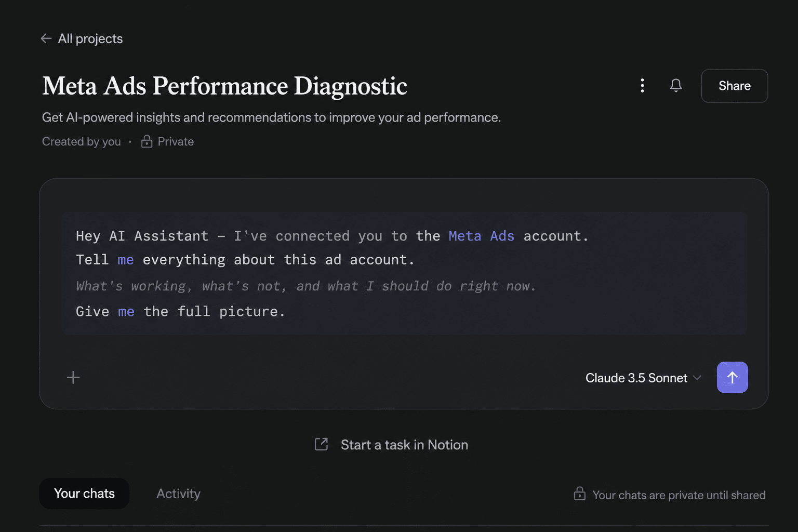
Task: Send the prompt with the arrow button
Action: (732, 377)
